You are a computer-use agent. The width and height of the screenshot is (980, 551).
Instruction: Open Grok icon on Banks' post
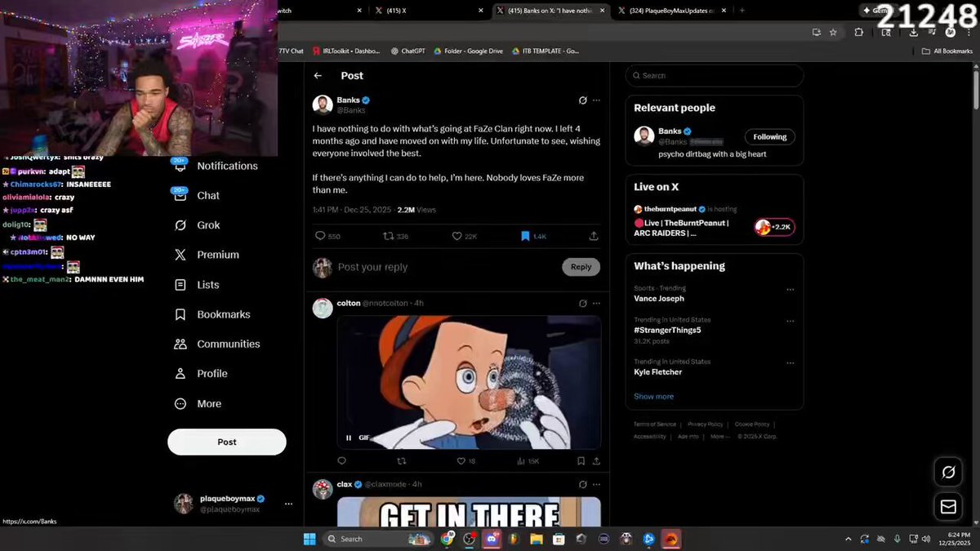[x=582, y=100]
